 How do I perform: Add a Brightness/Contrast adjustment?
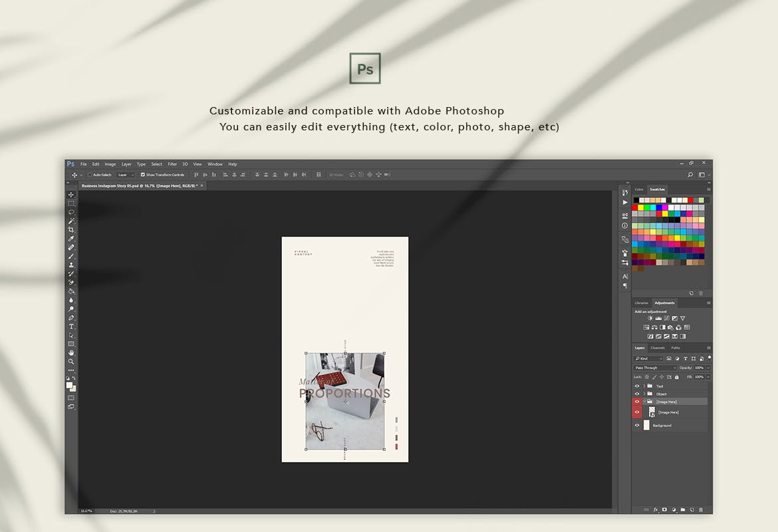pos(650,318)
